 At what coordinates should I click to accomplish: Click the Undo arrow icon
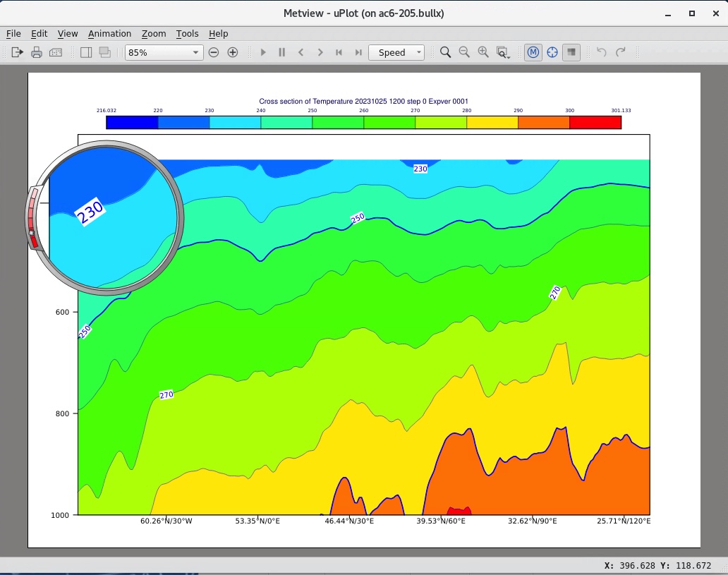pos(601,52)
